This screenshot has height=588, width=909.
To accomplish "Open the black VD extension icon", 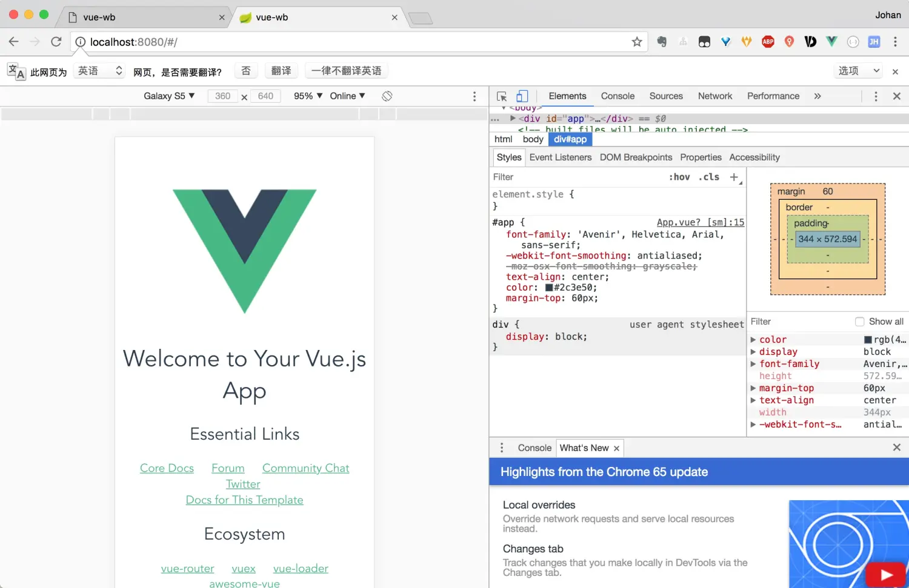I will click(x=810, y=42).
